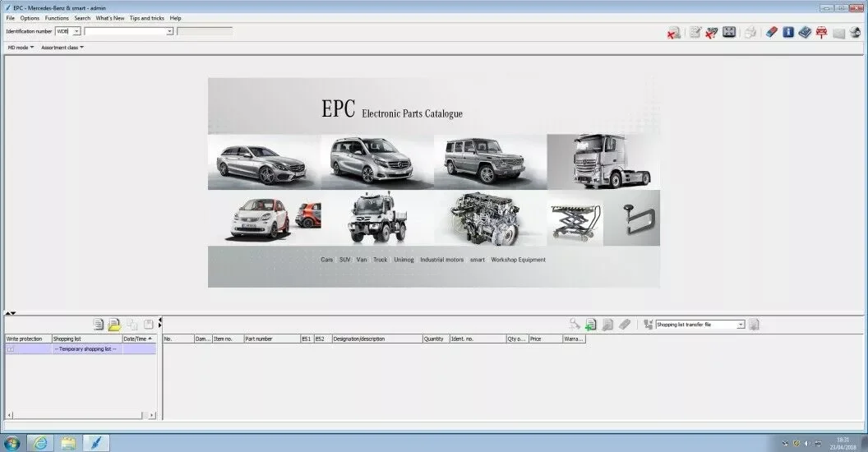Select the Workshop Equipment category link

518,260
